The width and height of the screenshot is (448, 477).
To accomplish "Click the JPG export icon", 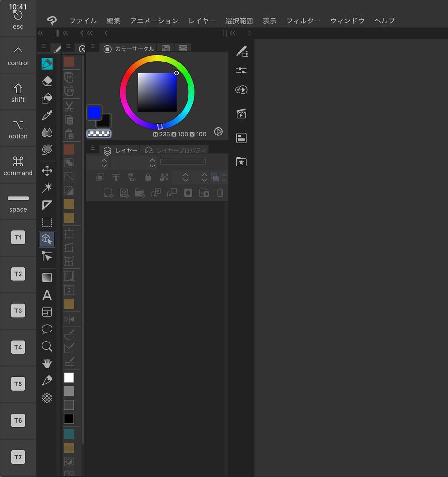I will (69, 77).
